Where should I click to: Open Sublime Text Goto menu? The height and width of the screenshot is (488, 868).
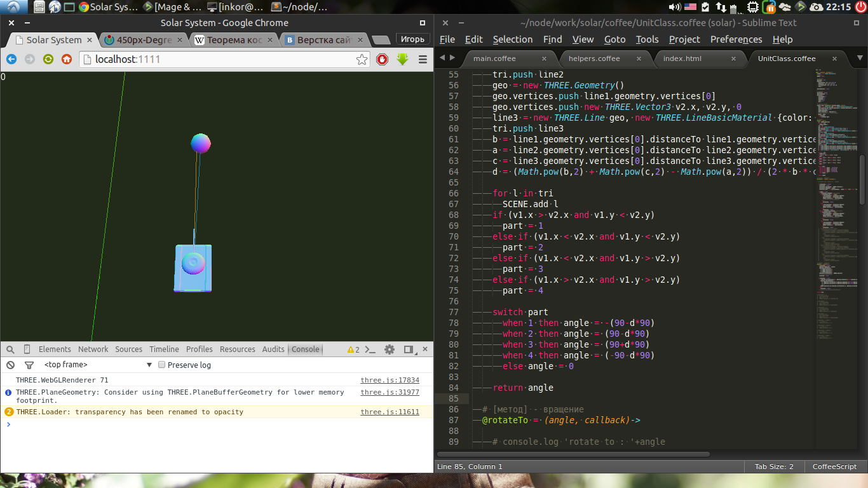(x=615, y=39)
